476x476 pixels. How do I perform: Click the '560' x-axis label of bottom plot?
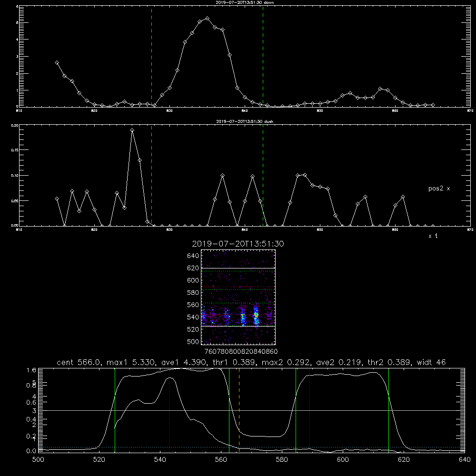[x=221, y=460]
